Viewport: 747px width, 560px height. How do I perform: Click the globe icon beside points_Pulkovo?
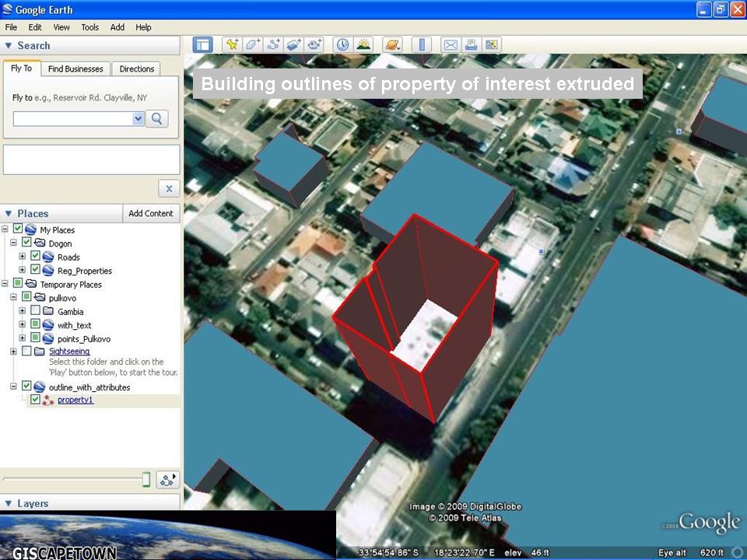coord(48,338)
